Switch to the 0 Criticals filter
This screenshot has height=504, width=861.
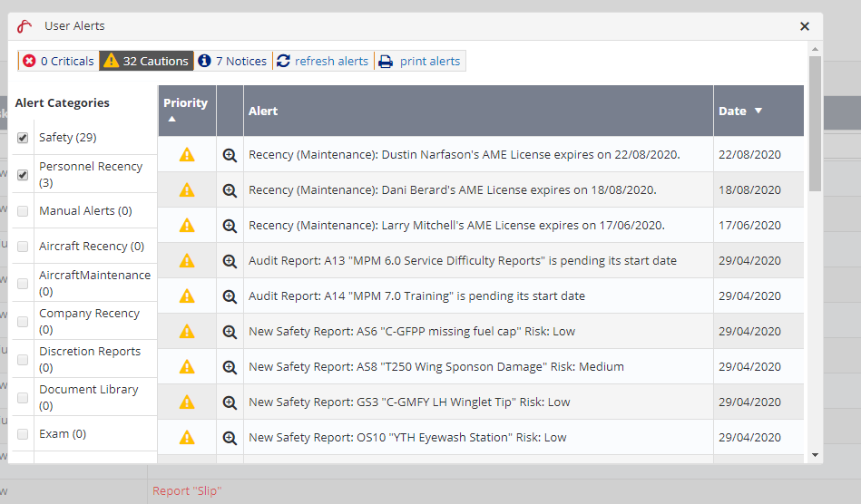click(x=58, y=61)
